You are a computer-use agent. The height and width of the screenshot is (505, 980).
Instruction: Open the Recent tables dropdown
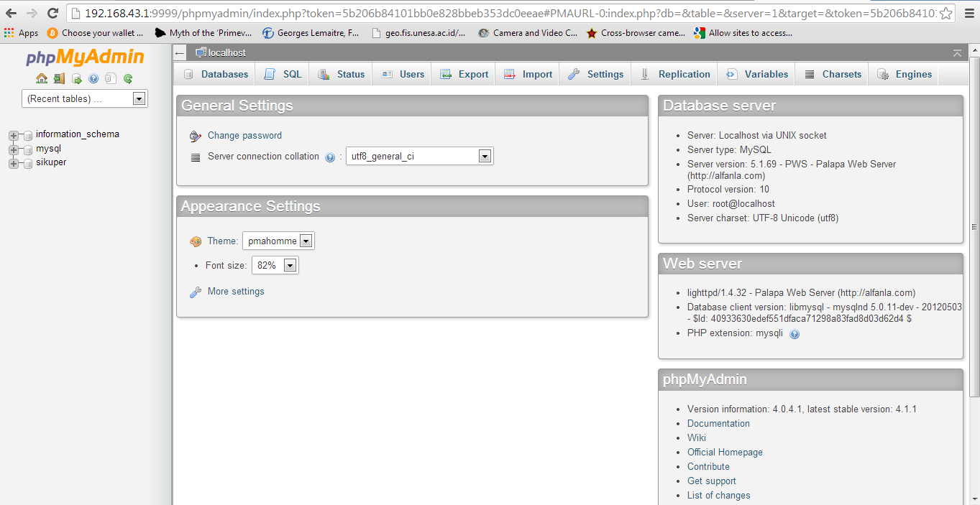[x=85, y=99]
